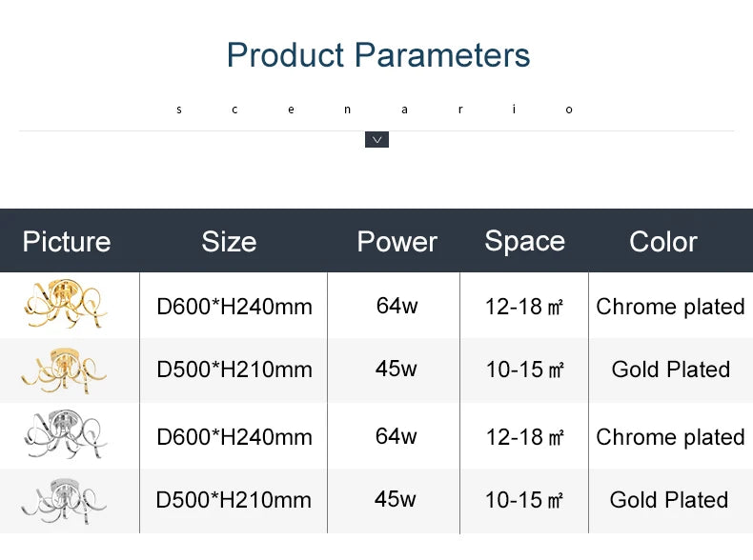The image size is (753, 560).
Task: Select the 45w power value in the last row
Action: point(396,499)
